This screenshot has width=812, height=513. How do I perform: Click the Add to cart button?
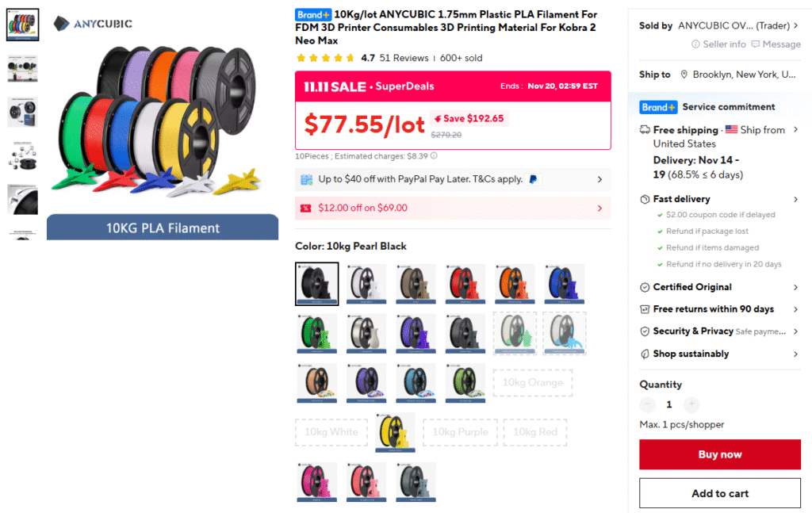point(720,493)
